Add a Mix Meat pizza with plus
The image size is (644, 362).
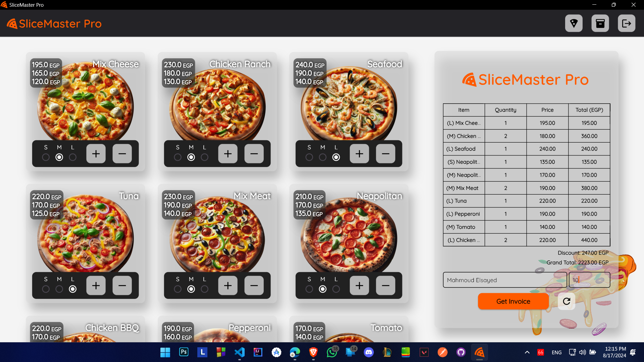(x=228, y=286)
